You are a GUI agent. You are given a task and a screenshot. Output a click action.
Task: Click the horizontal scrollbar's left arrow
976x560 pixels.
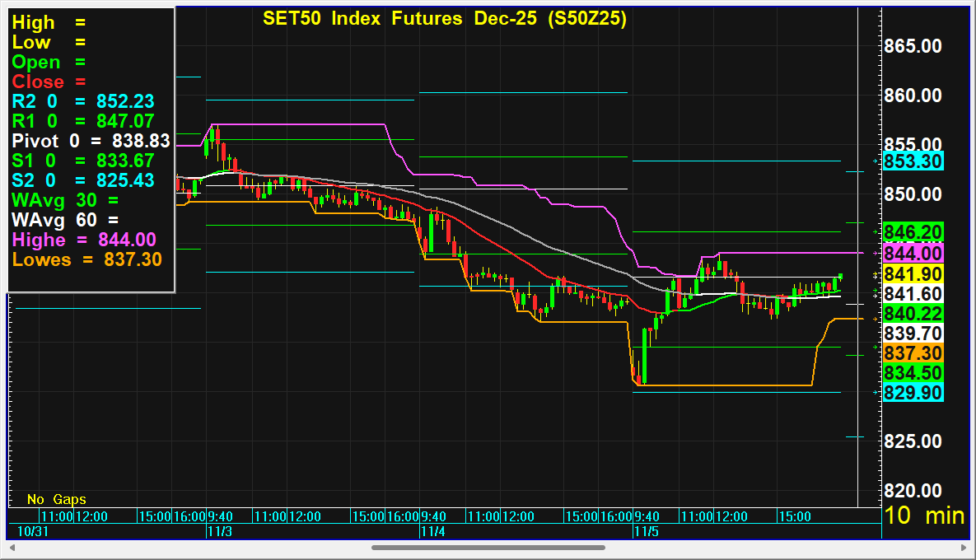12,547
